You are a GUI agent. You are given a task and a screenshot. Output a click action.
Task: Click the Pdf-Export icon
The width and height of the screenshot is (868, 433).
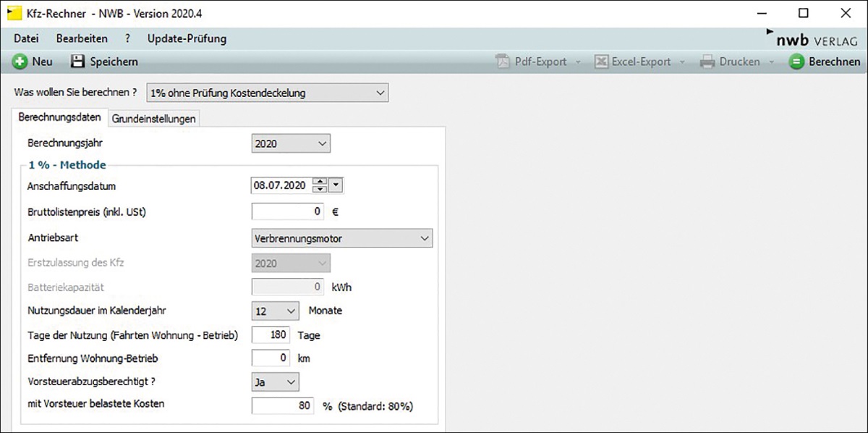click(x=503, y=62)
